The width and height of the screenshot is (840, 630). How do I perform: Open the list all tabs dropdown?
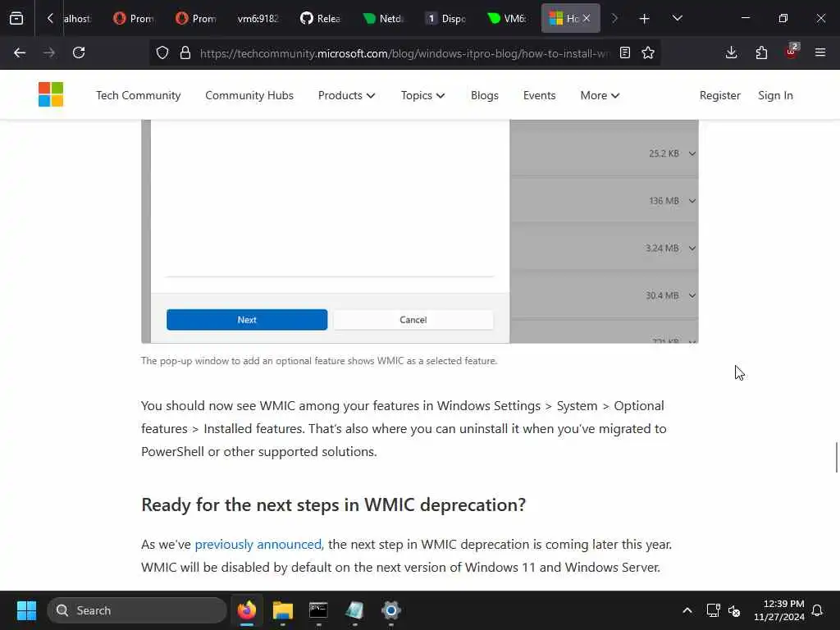677,18
